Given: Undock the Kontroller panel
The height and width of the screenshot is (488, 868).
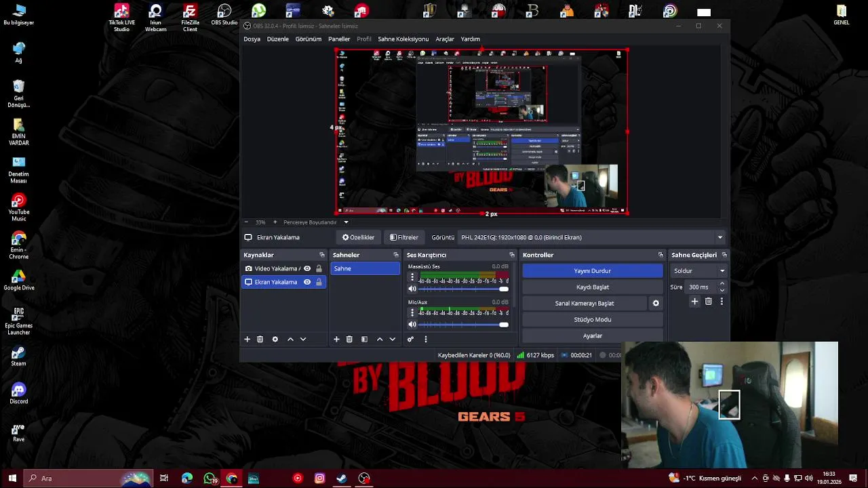Looking at the screenshot, I should (660, 255).
